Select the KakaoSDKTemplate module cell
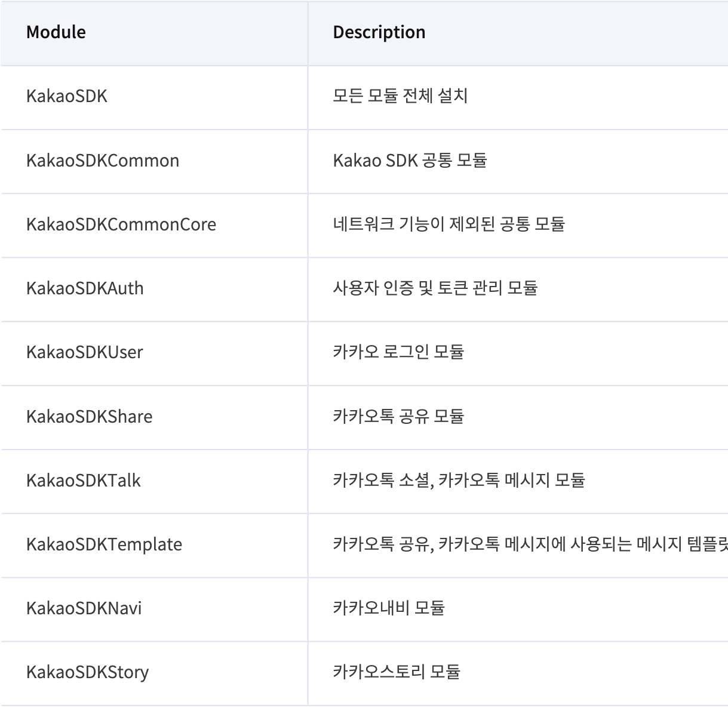 [x=105, y=544]
